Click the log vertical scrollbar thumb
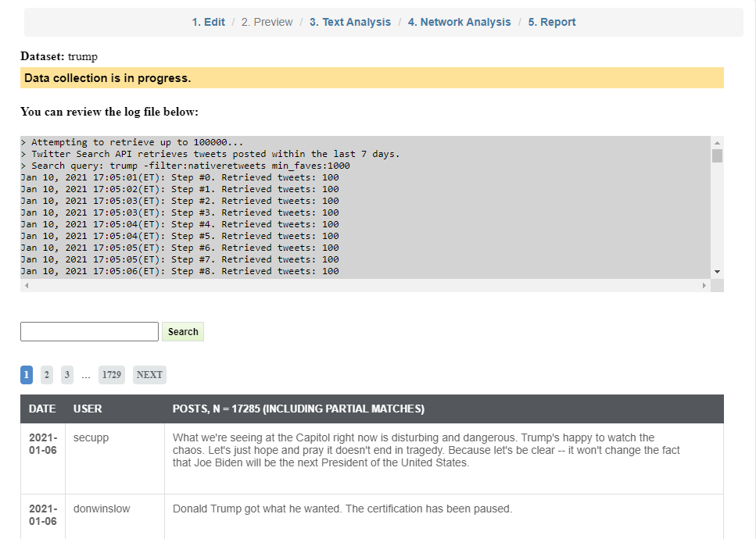This screenshot has height=539, width=756. [x=717, y=155]
